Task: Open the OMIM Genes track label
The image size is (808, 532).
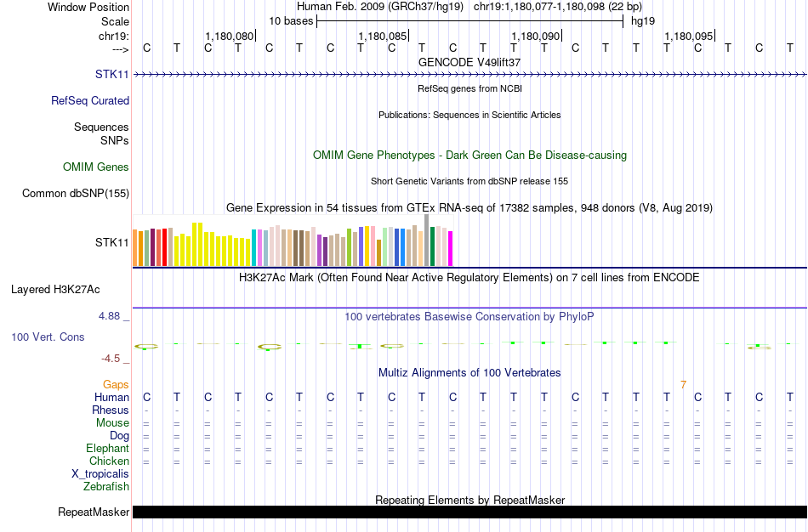Action: [95, 167]
